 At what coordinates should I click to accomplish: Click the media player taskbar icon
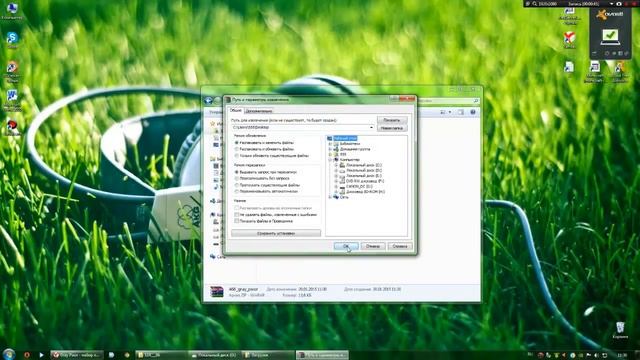click(41, 355)
